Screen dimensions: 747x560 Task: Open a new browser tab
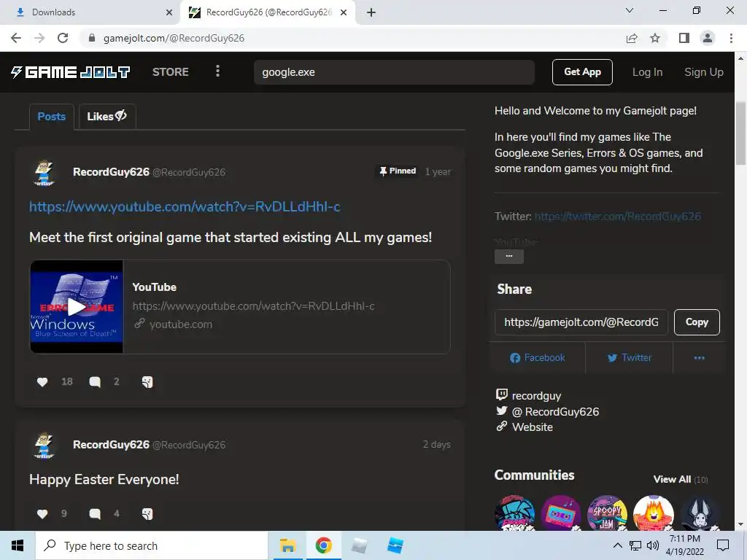tap(371, 12)
